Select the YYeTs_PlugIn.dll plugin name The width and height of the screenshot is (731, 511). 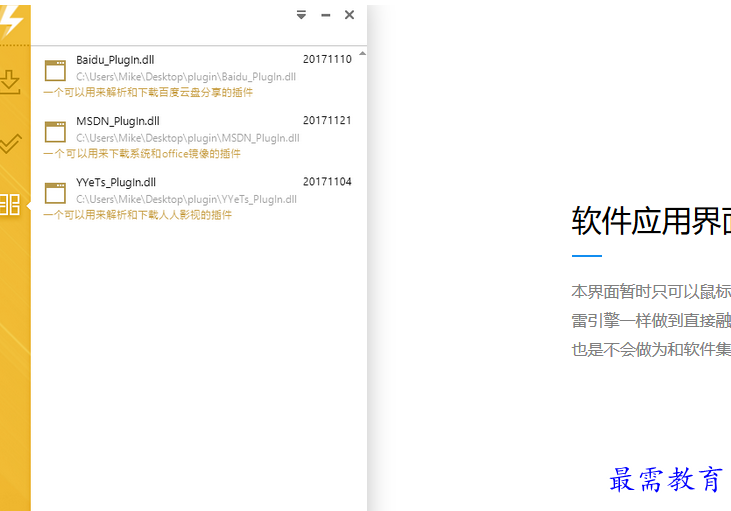coord(116,182)
